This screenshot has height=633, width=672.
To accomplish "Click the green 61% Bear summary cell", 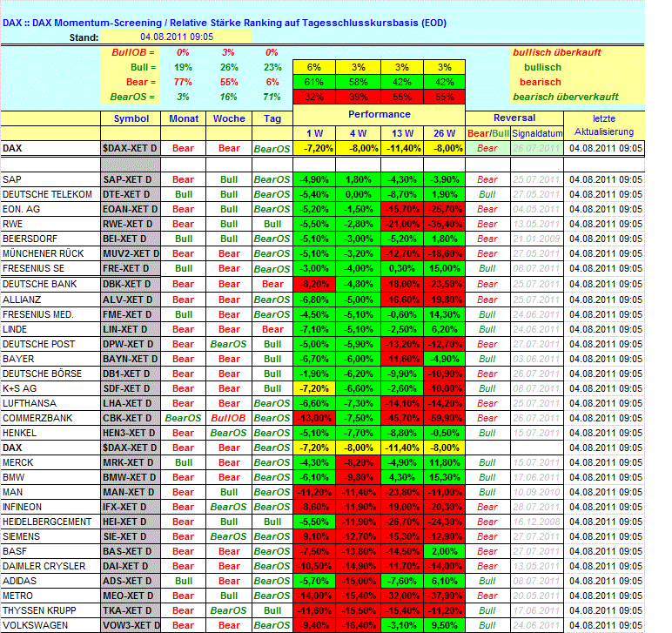I will 314,82.
